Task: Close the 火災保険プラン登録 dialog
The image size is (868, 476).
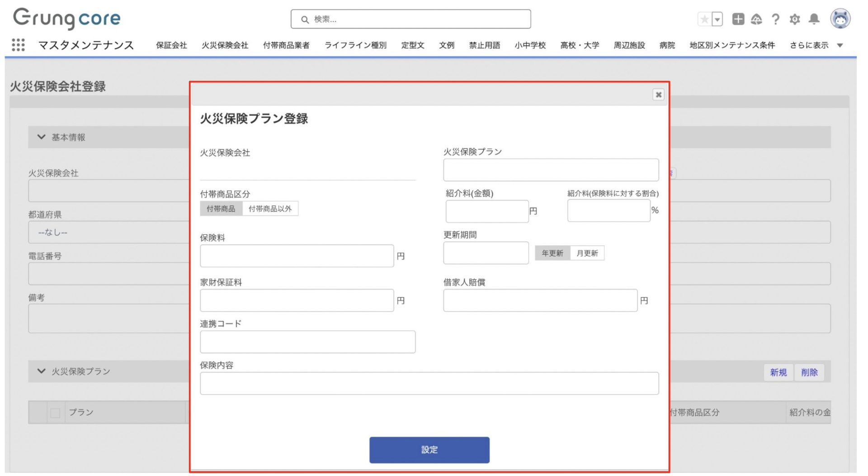Action: coord(658,95)
